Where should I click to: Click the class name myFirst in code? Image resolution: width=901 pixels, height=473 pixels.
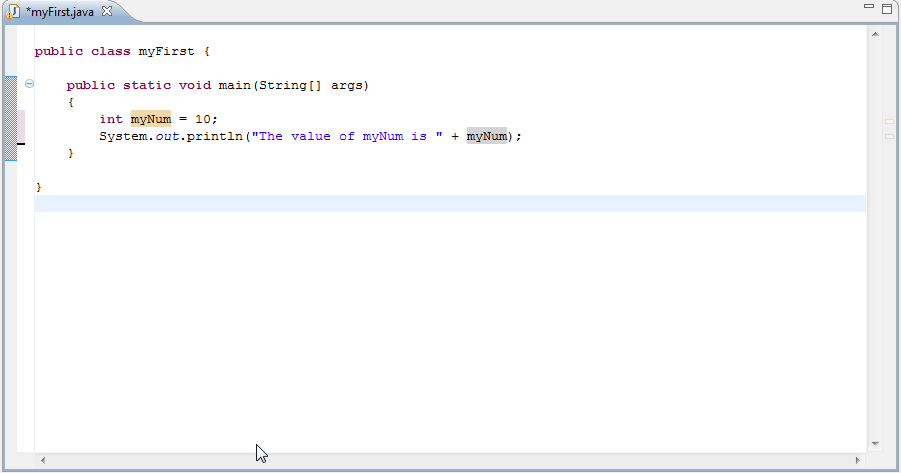[166, 51]
